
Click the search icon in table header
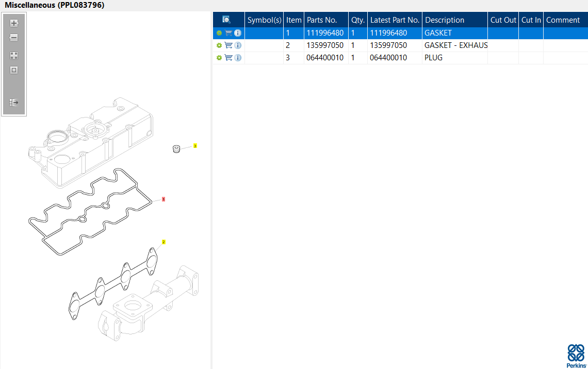tap(226, 20)
